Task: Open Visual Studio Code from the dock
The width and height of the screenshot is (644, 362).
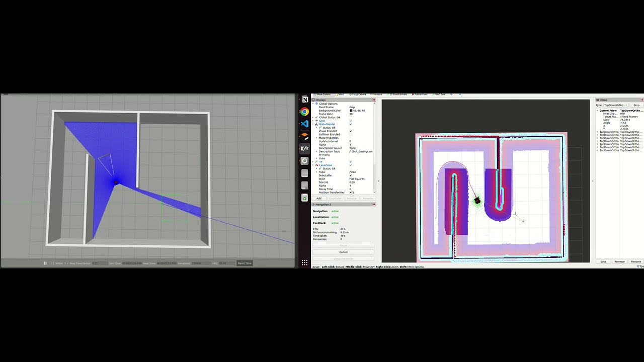Action: 304,124
